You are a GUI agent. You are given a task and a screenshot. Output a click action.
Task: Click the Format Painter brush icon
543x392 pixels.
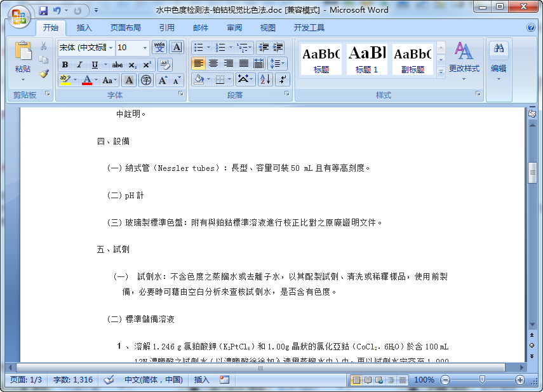(44, 73)
